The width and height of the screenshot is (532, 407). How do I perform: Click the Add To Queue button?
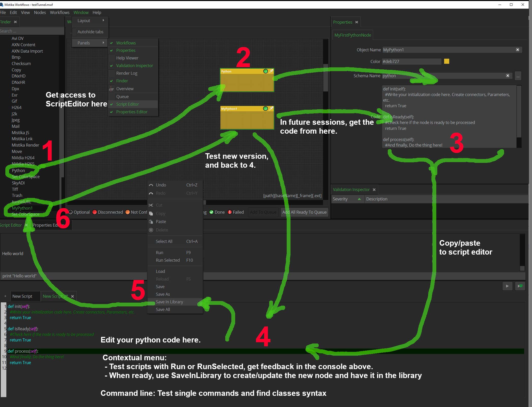click(x=263, y=212)
